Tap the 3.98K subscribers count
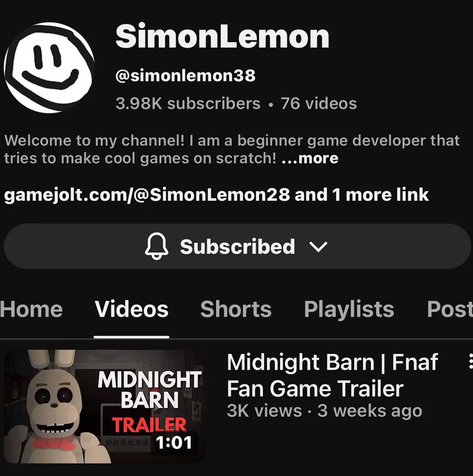Image resolution: width=473 pixels, height=476 pixels. (x=188, y=104)
